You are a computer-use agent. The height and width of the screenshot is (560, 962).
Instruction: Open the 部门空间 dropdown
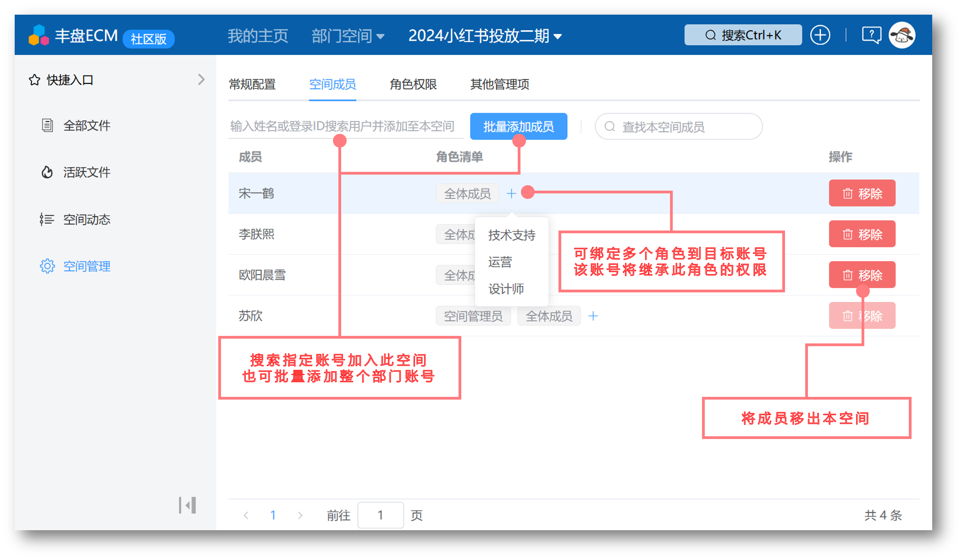click(x=348, y=36)
